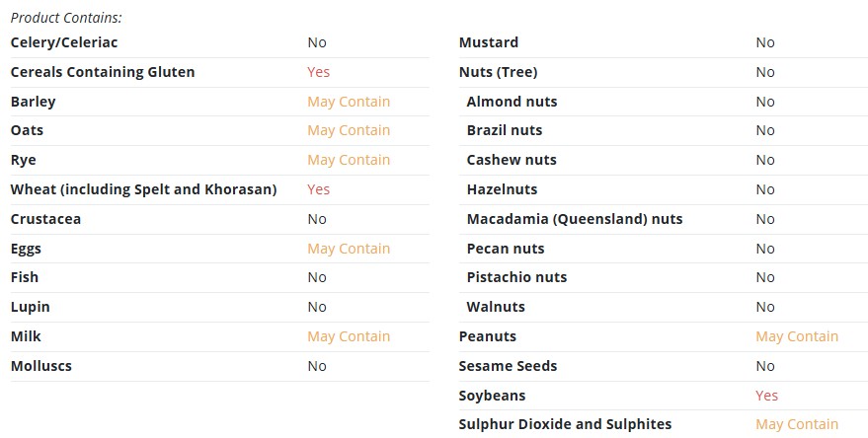Viewport: 868px width, 438px height.
Task: Click the red Yes next to Cereals Containing Gluten
Action: 318,72
